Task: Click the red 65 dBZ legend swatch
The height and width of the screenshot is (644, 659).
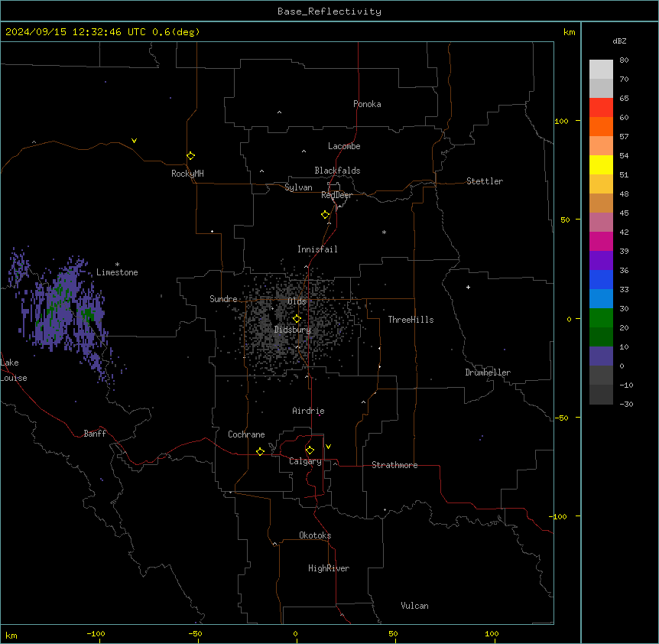Action: pyautogui.click(x=601, y=108)
